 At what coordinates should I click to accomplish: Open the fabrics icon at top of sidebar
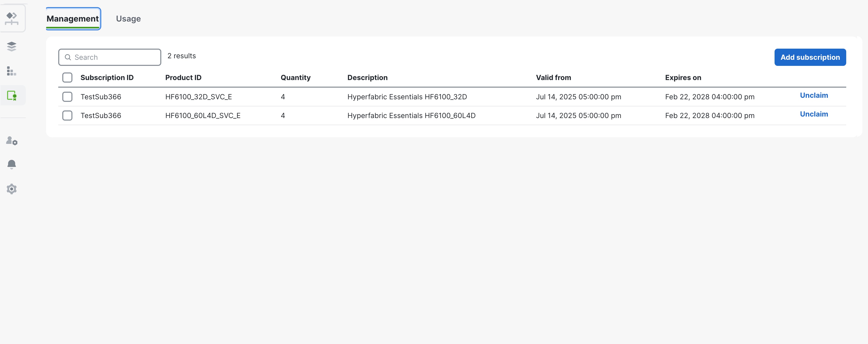tap(12, 18)
